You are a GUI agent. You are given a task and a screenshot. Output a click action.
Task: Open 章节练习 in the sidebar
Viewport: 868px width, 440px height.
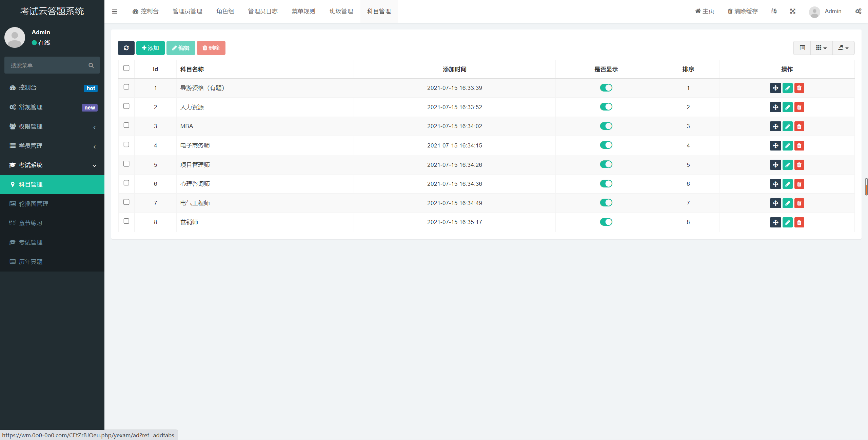[x=31, y=223]
